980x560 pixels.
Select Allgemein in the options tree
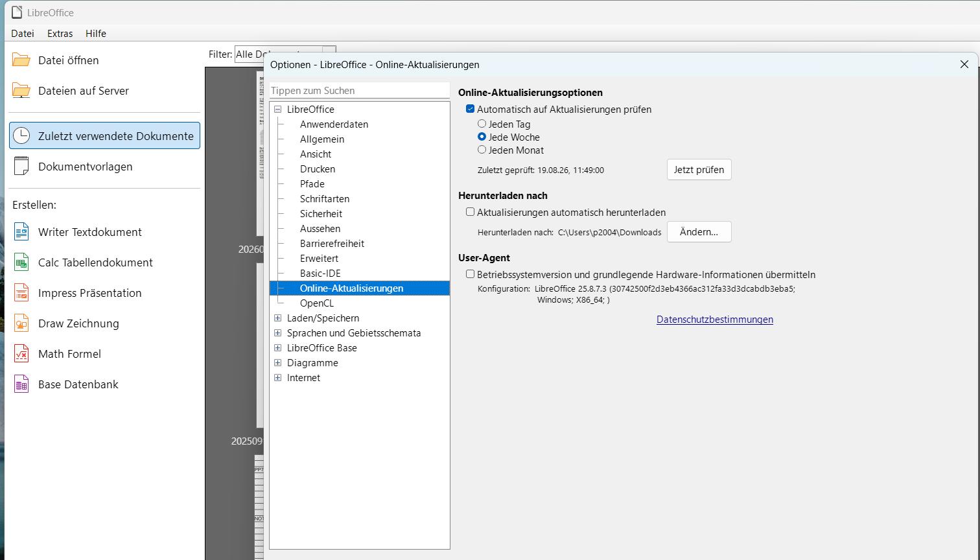point(322,139)
